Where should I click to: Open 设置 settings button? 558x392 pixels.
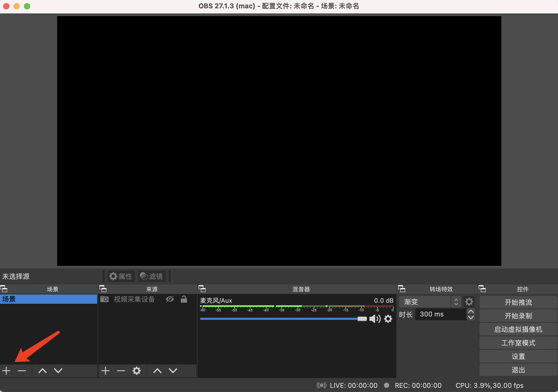(518, 356)
